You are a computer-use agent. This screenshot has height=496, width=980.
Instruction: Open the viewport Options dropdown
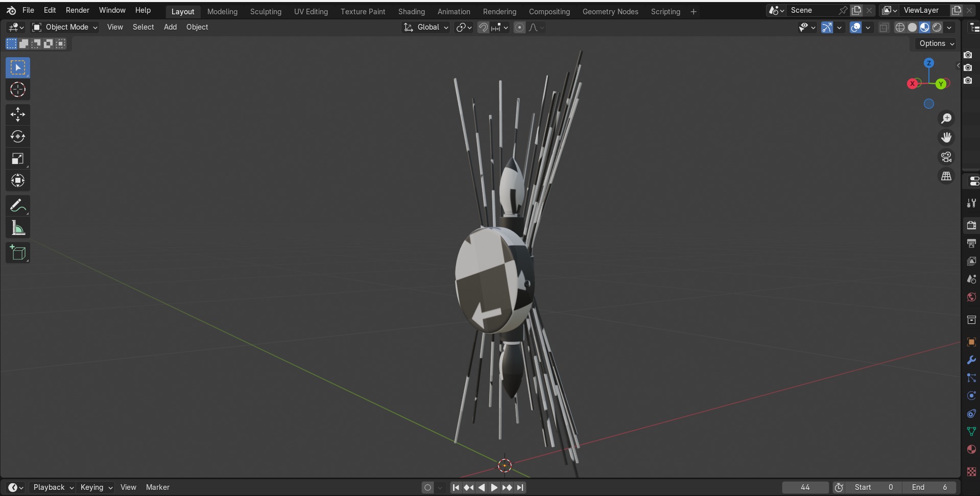[937, 43]
